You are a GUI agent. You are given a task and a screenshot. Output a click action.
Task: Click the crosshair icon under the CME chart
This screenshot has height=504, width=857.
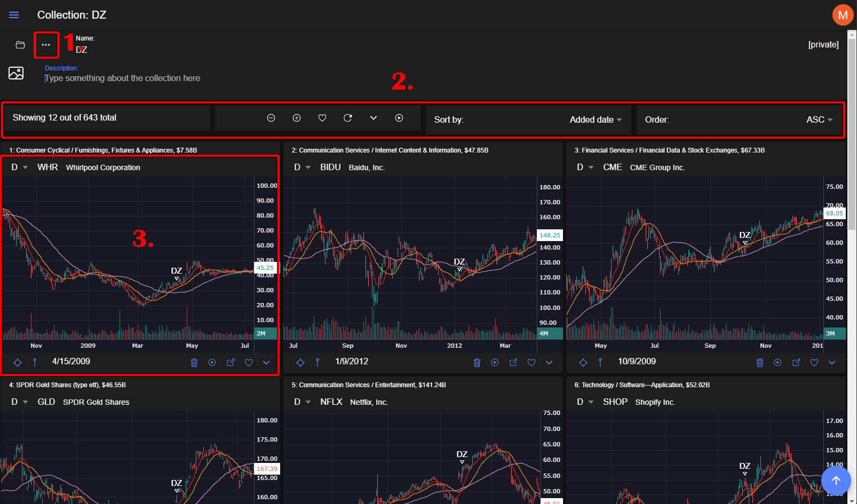(x=583, y=363)
